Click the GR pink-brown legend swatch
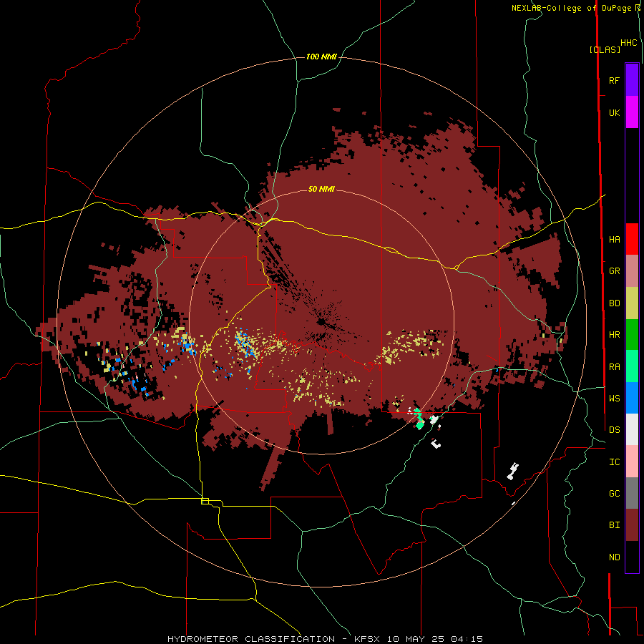The width and height of the screenshot is (644, 644). pos(632,270)
